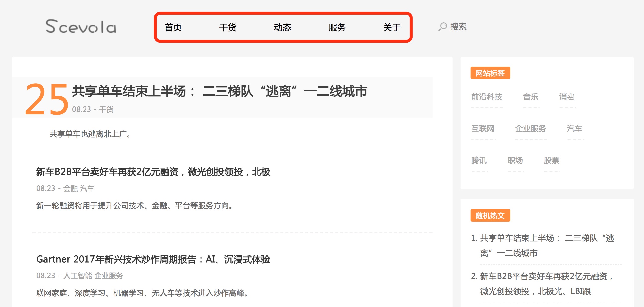
Task: Click the 随机热文 orange badge
Action: [490, 216]
